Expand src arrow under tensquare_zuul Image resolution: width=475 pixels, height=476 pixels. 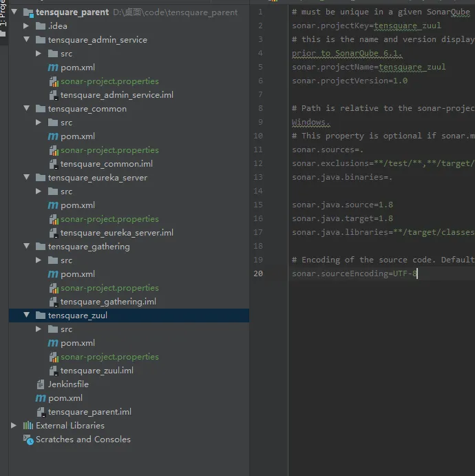39,329
